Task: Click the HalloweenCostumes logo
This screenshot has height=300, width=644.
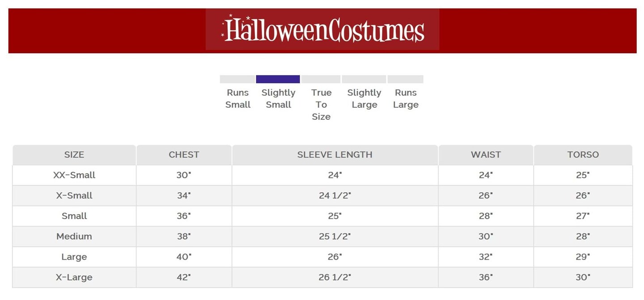Action: (322, 30)
